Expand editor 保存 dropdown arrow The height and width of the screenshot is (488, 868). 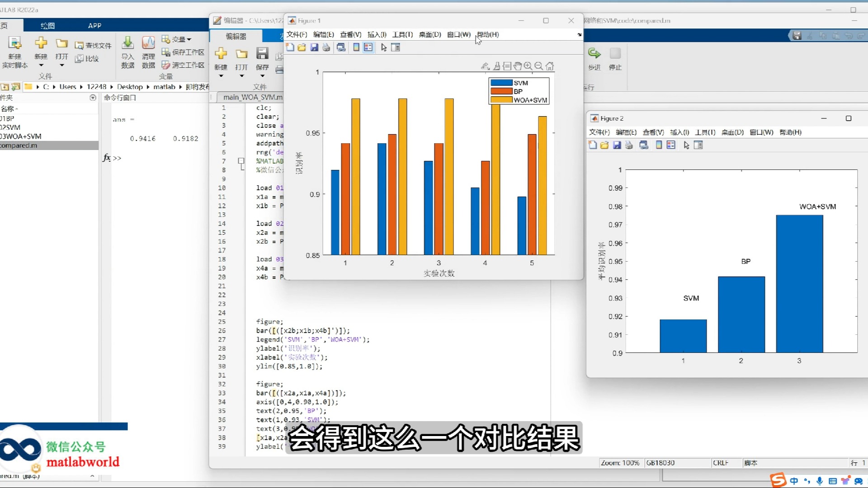click(262, 76)
